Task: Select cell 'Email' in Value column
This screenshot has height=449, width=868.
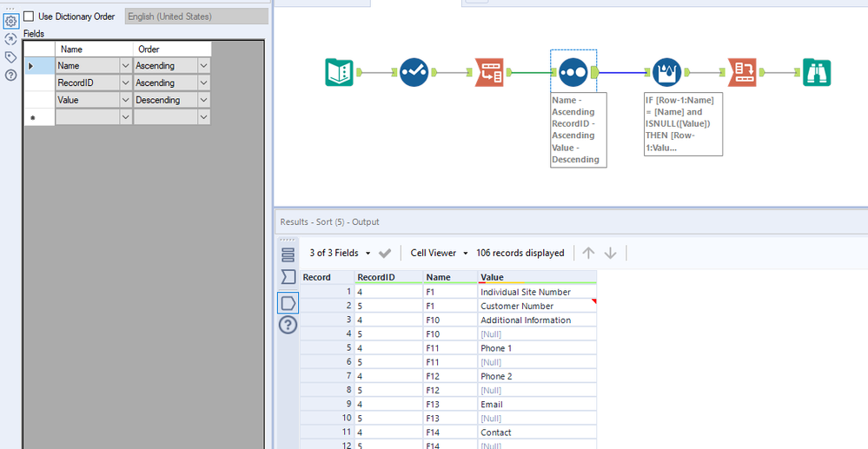Action: 537,404
